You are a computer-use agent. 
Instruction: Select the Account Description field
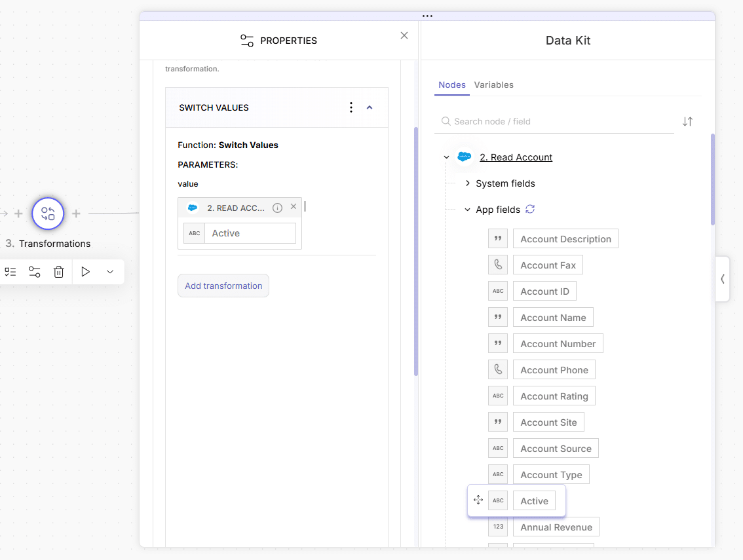pos(566,239)
